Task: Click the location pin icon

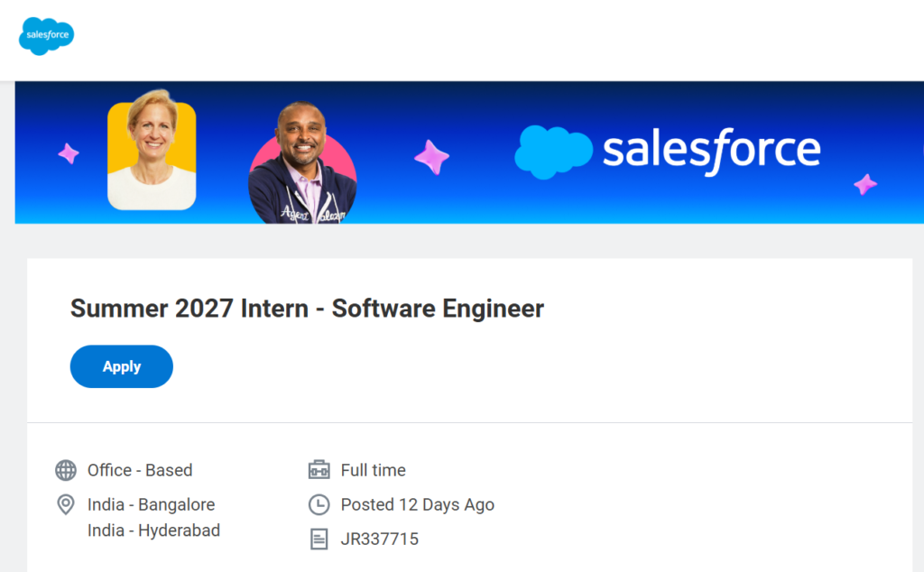Action: [x=65, y=505]
